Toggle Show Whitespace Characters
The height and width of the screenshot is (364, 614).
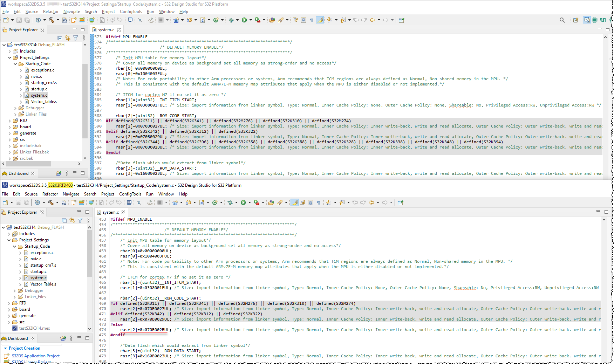point(312,20)
